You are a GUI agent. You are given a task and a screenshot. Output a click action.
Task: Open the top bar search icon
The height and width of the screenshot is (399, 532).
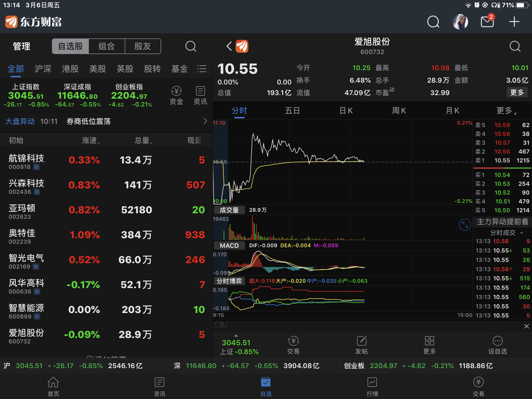point(433,22)
